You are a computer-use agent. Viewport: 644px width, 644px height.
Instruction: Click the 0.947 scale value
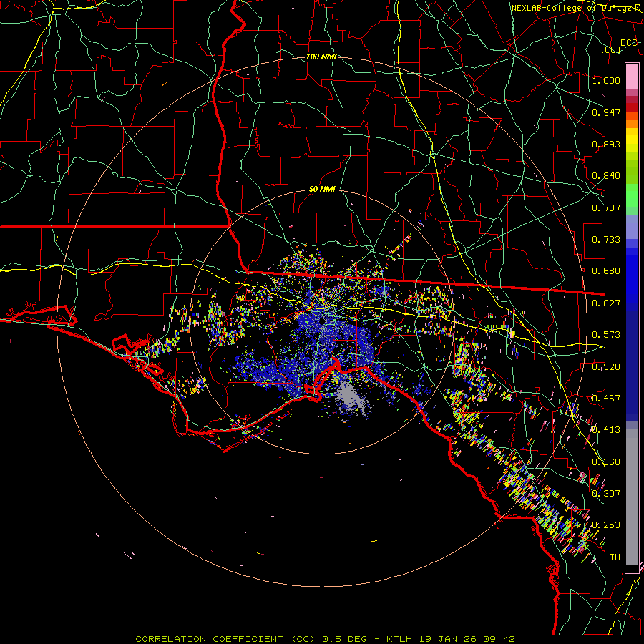coord(606,112)
